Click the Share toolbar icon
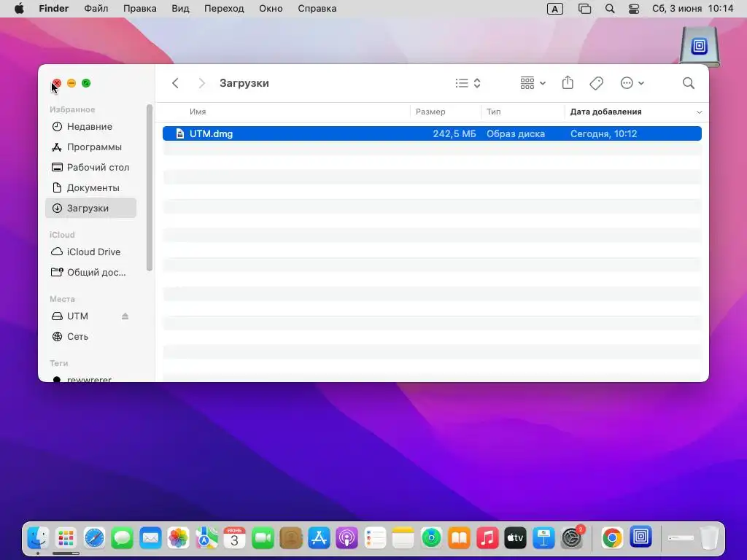Viewport: 747px width, 560px height. coord(568,83)
